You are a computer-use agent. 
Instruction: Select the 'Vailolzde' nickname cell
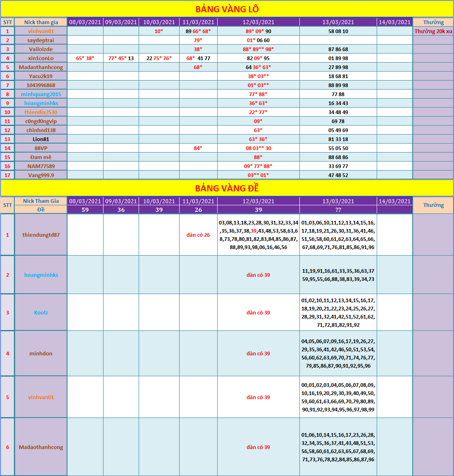[x=41, y=49]
